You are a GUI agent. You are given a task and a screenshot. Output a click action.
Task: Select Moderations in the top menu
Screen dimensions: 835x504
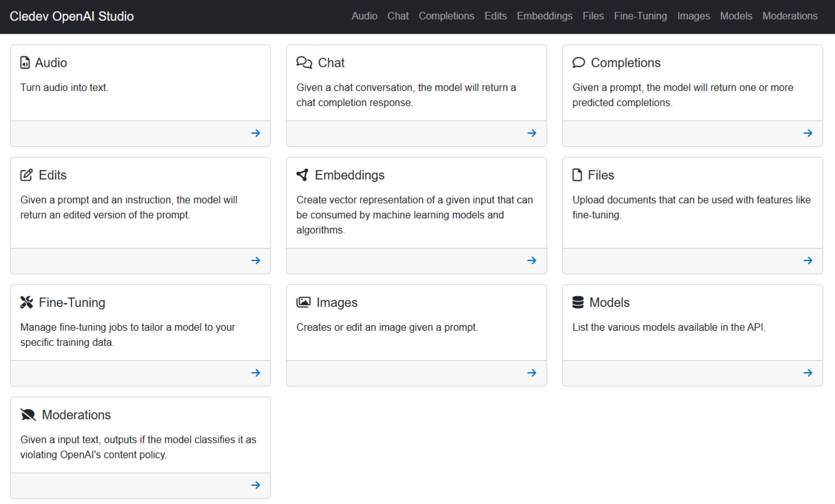tap(790, 16)
